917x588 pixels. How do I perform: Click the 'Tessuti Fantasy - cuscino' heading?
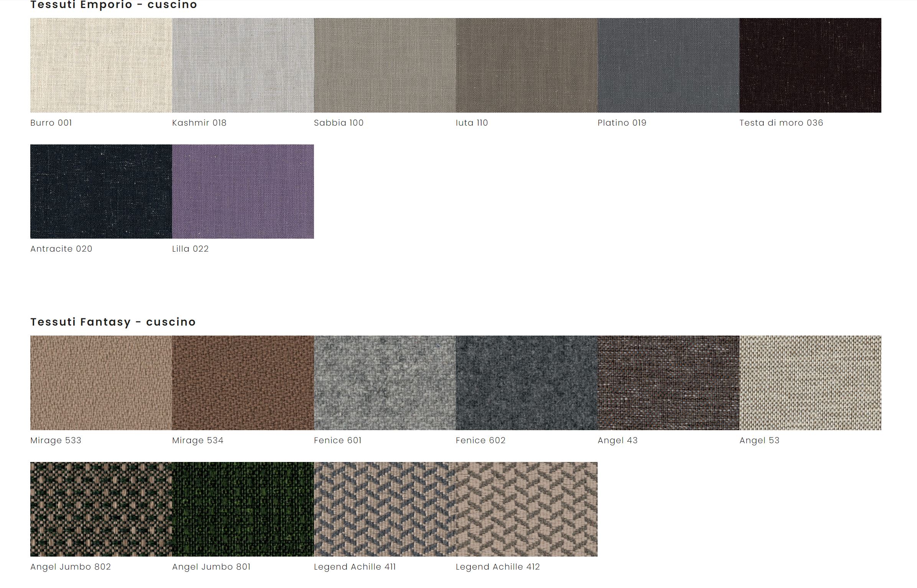point(113,322)
